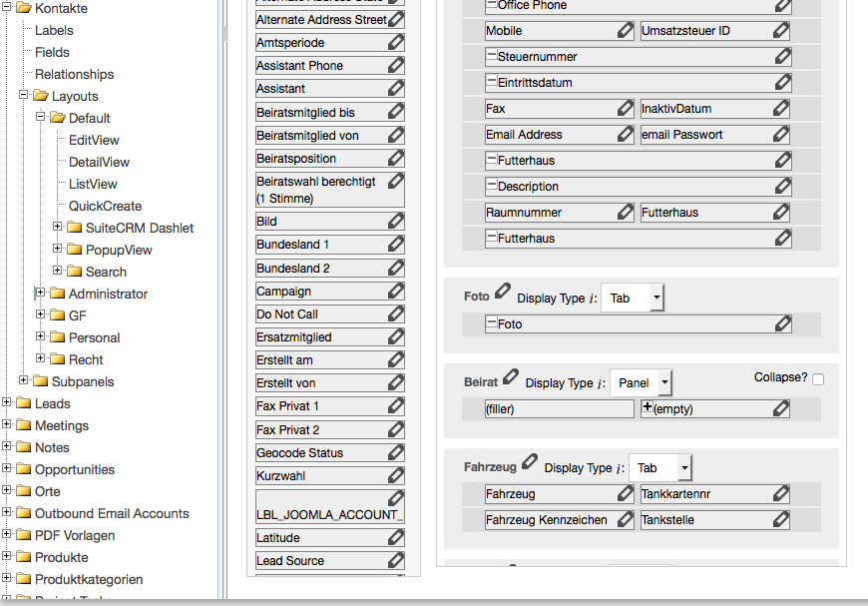This screenshot has height=606, width=868.
Task: Click pencil icon on Email Address field
Action: click(626, 134)
